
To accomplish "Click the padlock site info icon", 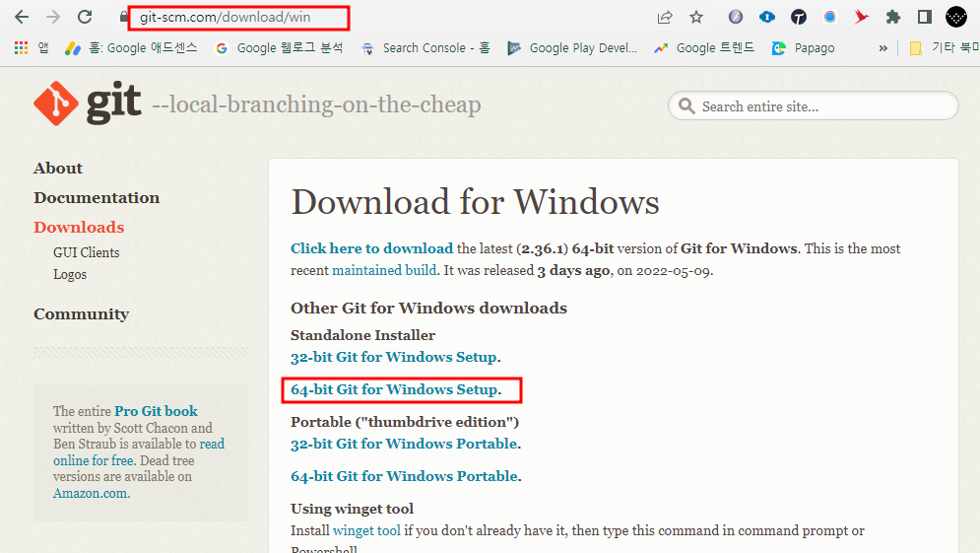I will [123, 17].
